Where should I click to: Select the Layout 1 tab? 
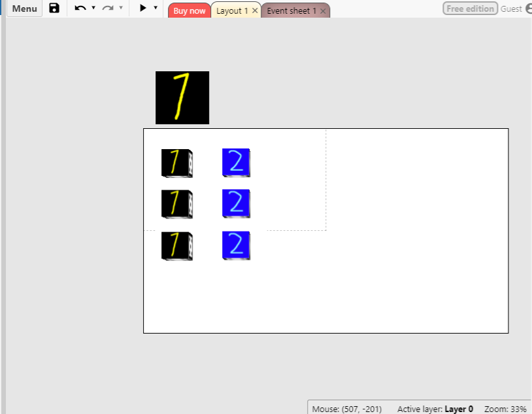coord(232,10)
